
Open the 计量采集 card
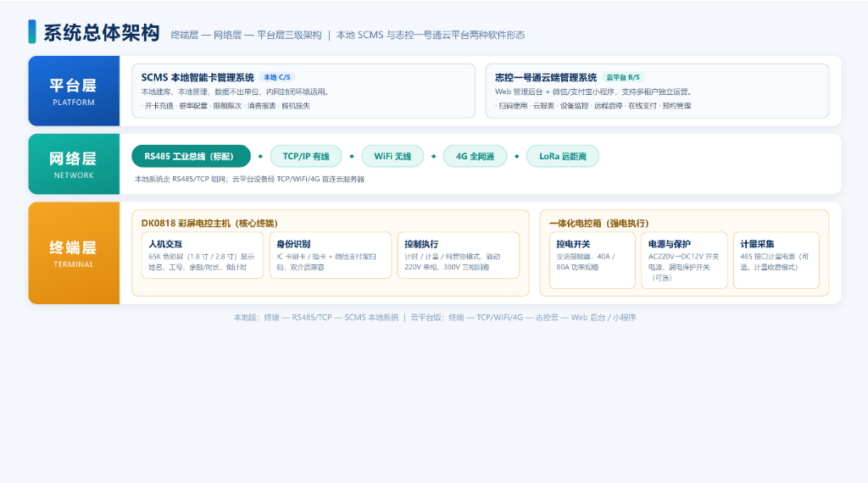[776, 260]
